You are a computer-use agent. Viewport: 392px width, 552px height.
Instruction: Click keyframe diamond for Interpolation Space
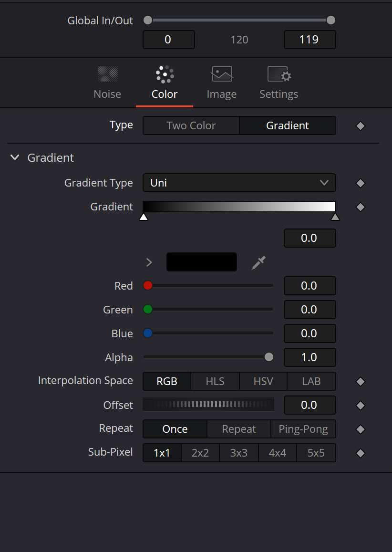361,382
